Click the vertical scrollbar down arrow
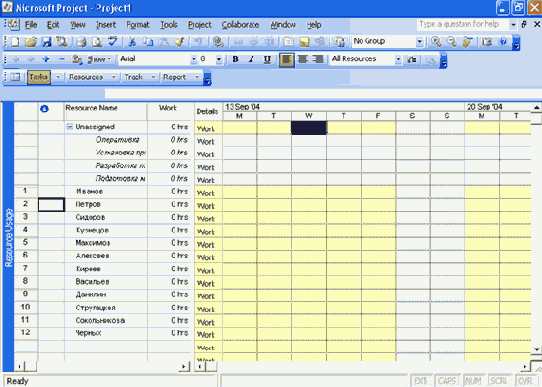This screenshot has width=542, height=387. [x=536, y=349]
